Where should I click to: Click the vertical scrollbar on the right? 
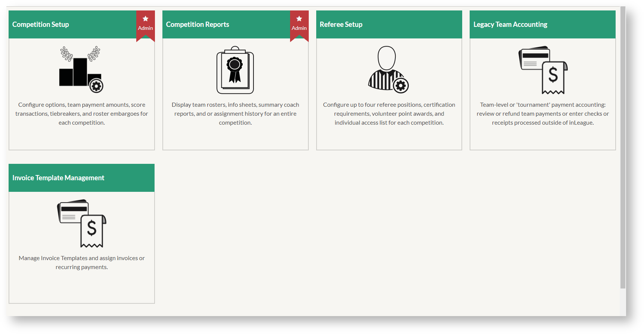tap(623, 147)
